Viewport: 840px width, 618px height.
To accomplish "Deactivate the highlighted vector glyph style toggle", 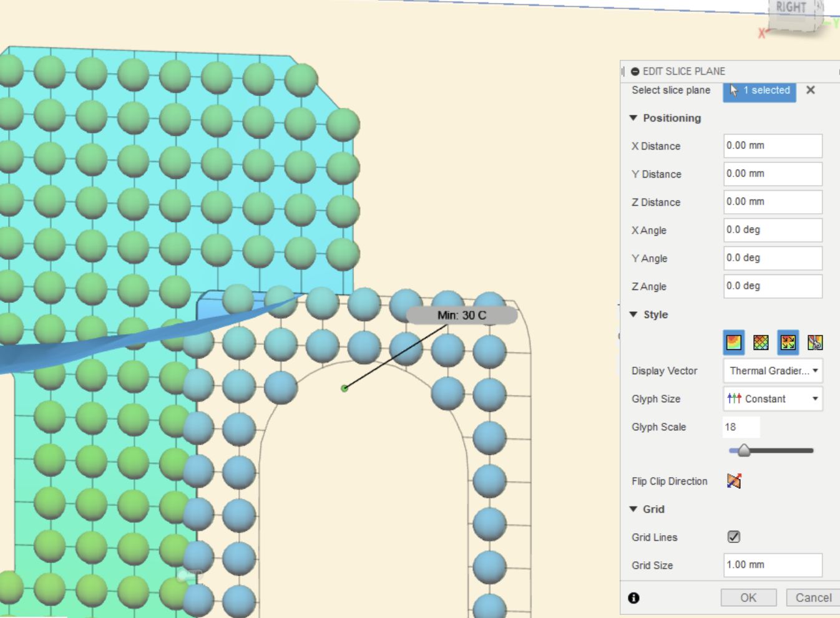I will tap(788, 342).
